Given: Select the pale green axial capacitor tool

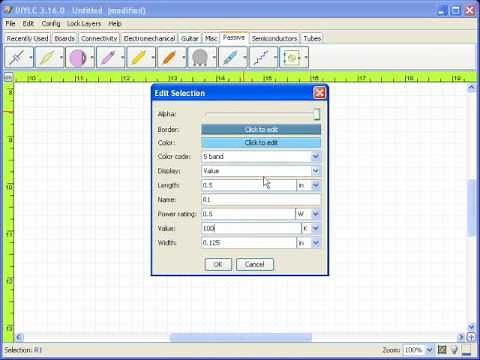Looking at the screenshot, I should 47,57.
